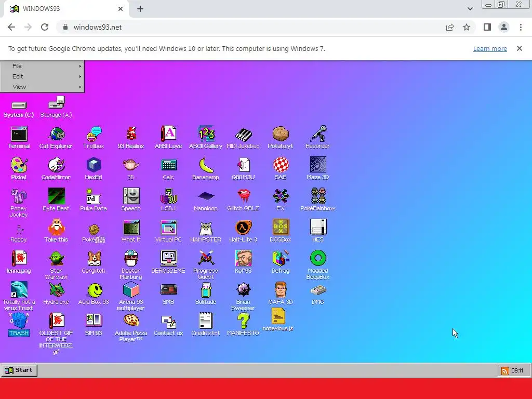Expand the tab search dropdown arrow
The width and height of the screenshot is (532, 399).
pyautogui.click(x=470, y=9)
